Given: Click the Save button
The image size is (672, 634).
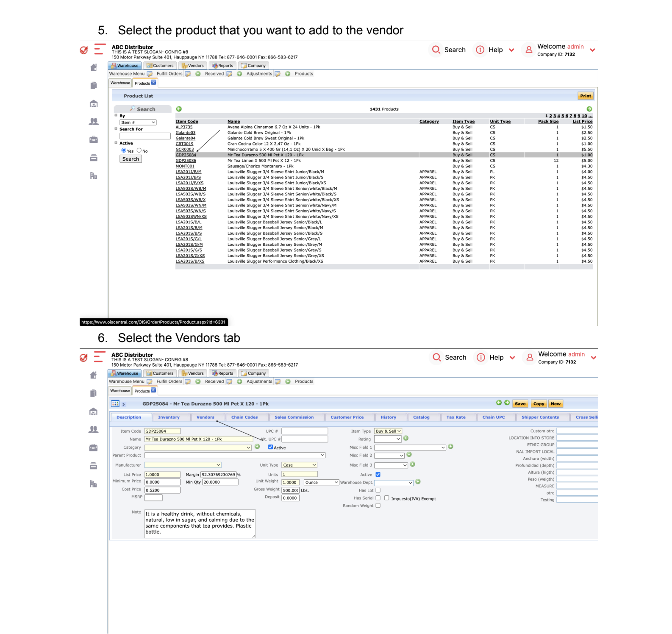Looking at the screenshot, I should click(x=520, y=404).
